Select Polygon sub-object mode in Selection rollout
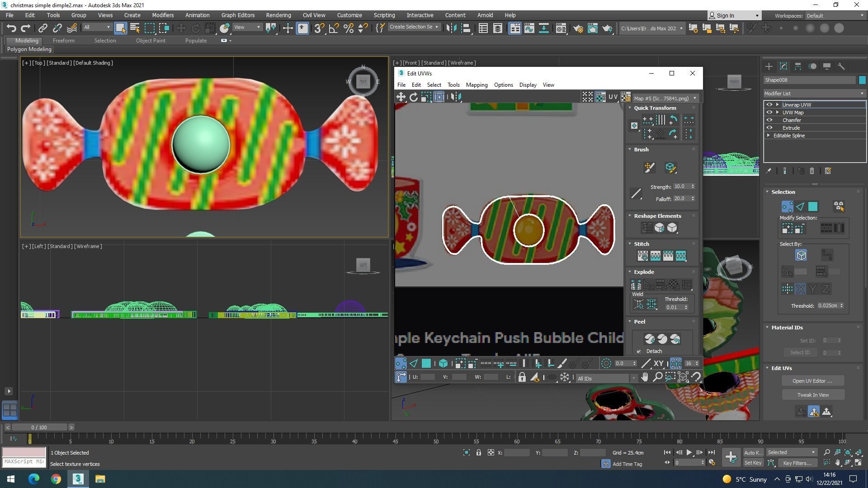The height and width of the screenshot is (488, 868). [x=813, y=206]
